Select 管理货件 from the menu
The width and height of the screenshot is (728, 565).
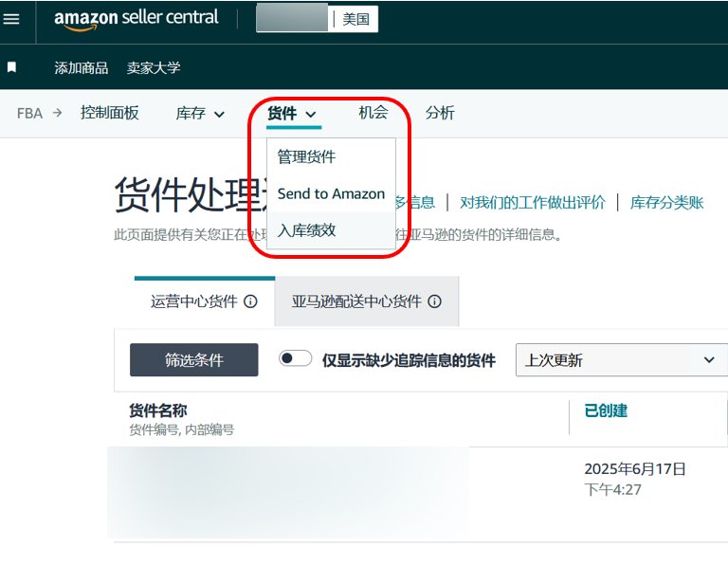pos(306,156)
